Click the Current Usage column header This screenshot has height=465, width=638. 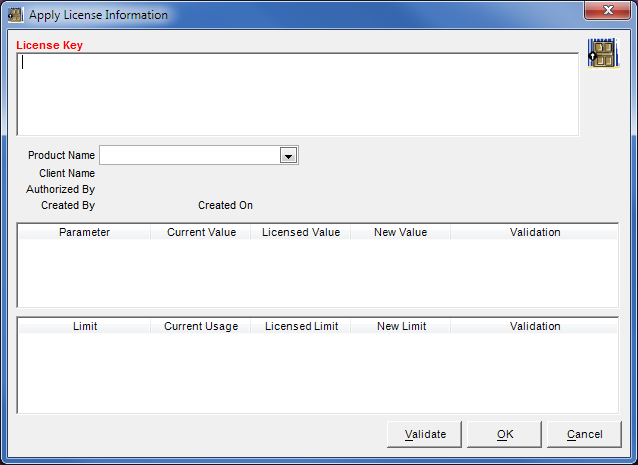pyautogui.click(x=201, y=326)
